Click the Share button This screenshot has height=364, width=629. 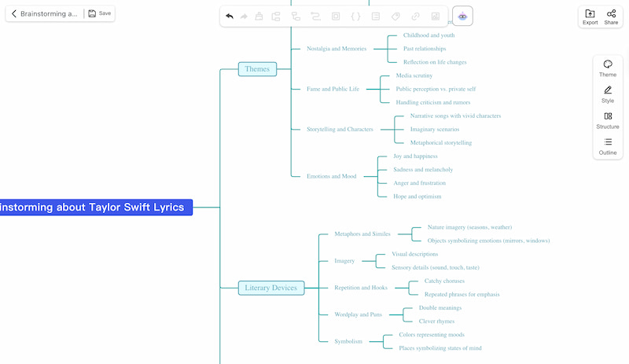pyautogui.click(x=611, y=17)
